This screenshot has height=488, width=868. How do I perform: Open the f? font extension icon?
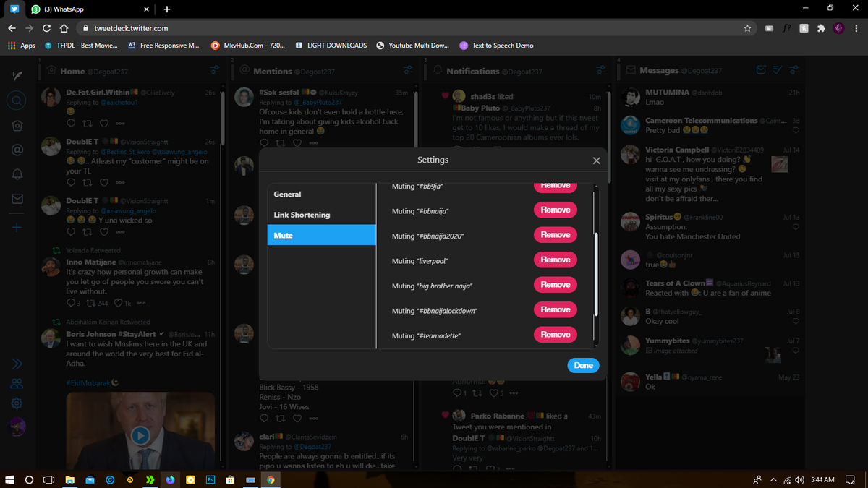click(x=786, y=28)
